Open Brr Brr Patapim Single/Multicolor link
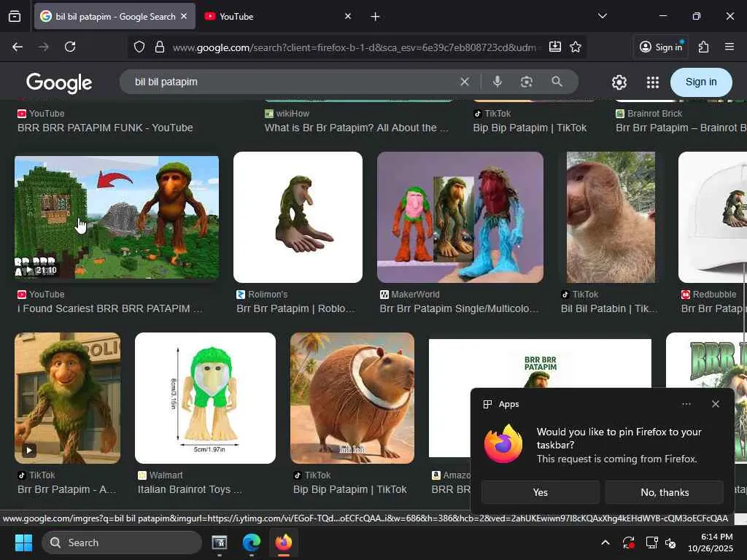 (x=460, y=308)
